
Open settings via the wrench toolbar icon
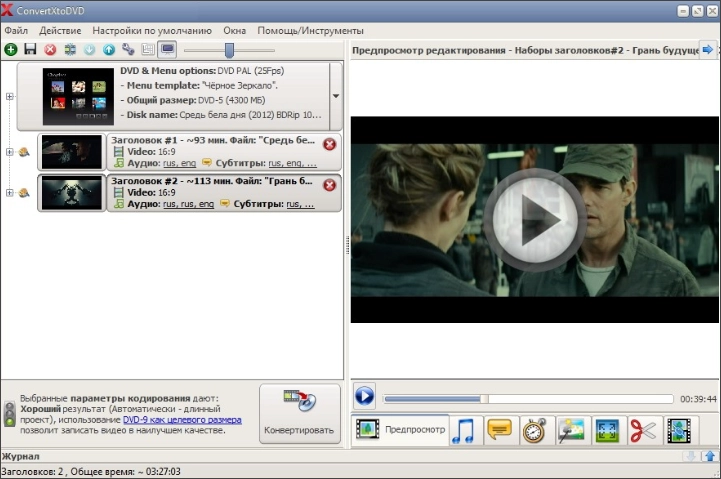click(x=128, y=49)
